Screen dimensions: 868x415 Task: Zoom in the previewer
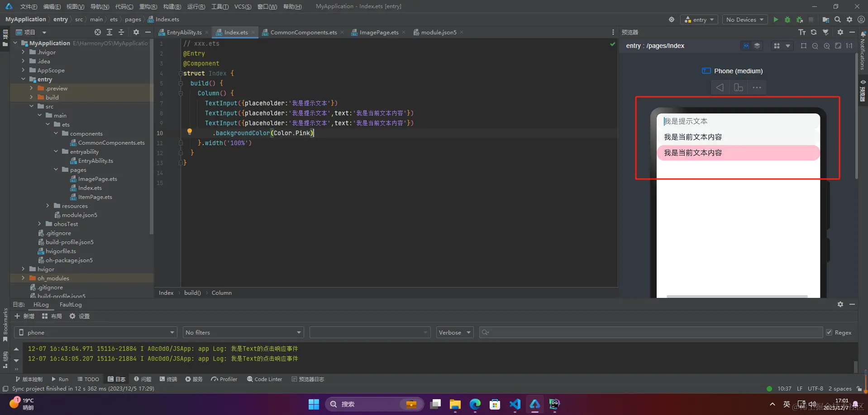tap(827, 46)
